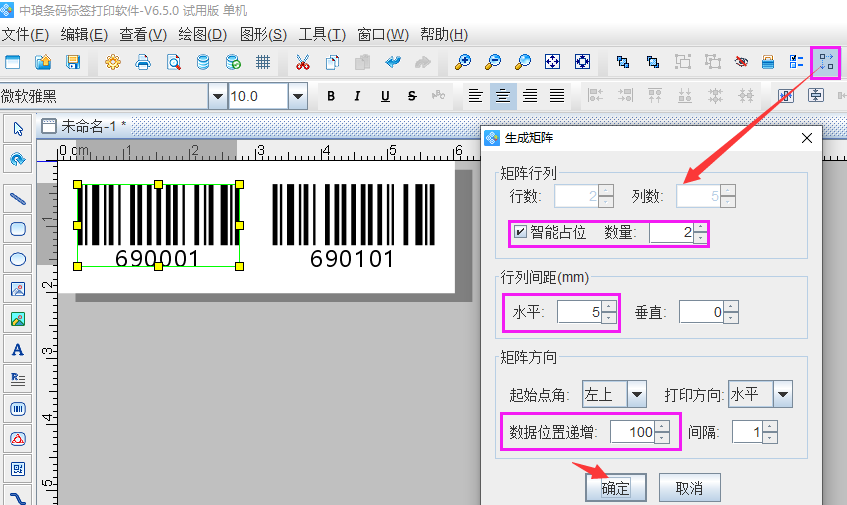Align text left

pos(475,96)
